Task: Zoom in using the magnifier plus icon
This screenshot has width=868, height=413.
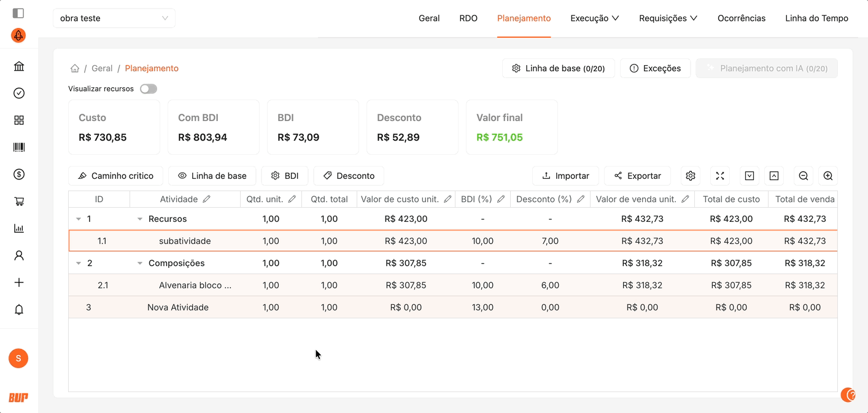Action: (828, 176)
